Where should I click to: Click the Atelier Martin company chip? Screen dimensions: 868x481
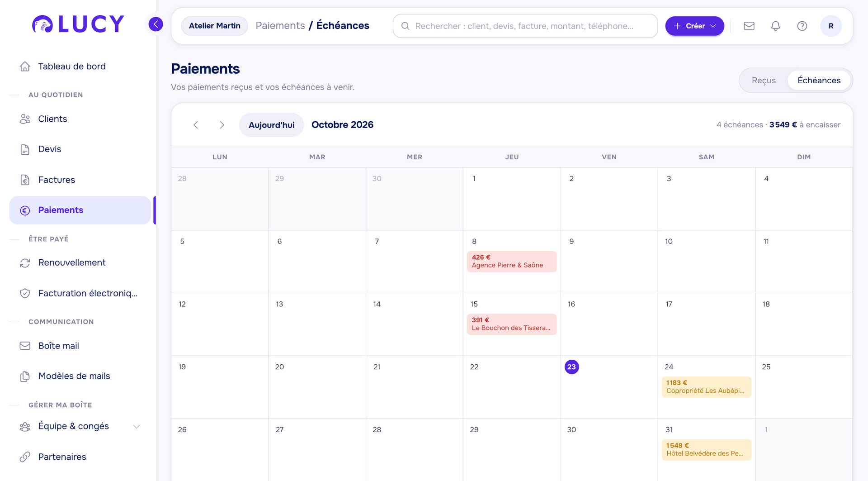(215, 26)
